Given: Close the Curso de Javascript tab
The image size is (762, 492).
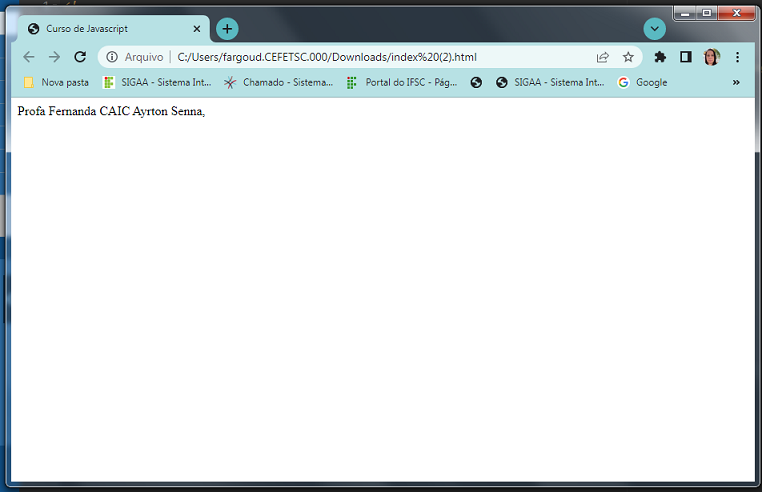Looking at the screenshot, I should (x=197, y=29).
